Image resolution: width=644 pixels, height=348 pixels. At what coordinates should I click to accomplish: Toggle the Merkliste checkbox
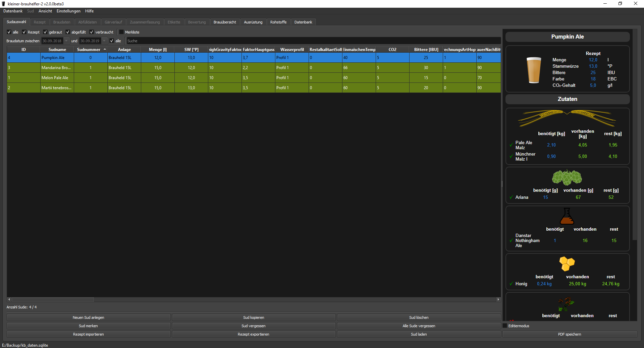(x=122, y=32)
